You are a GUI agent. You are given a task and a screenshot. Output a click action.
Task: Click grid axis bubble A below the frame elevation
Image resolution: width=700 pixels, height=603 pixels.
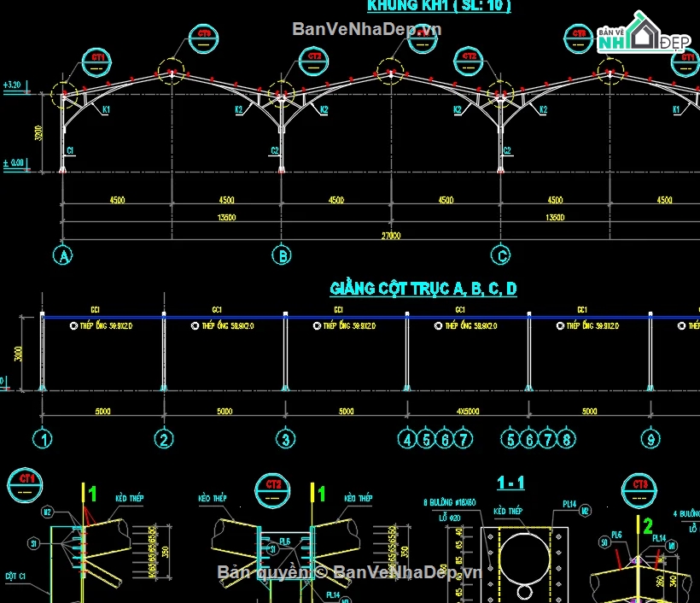coord(63,255)
